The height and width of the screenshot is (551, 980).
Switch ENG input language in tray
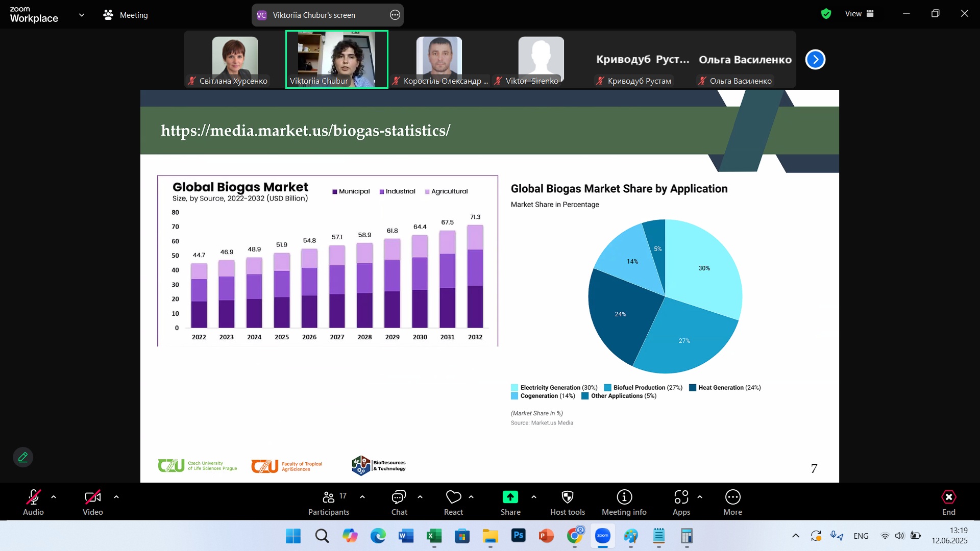click(x=861, y=536)
